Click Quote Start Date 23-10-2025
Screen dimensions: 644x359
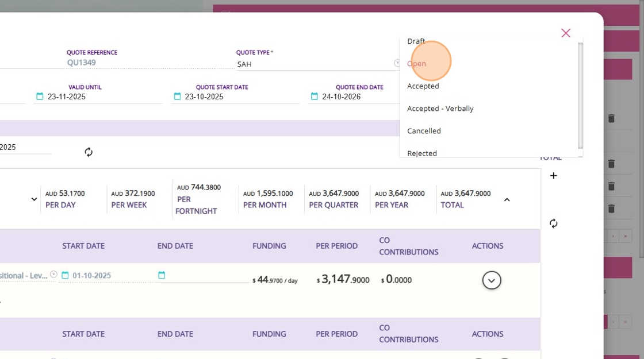(x=204, y=97)
